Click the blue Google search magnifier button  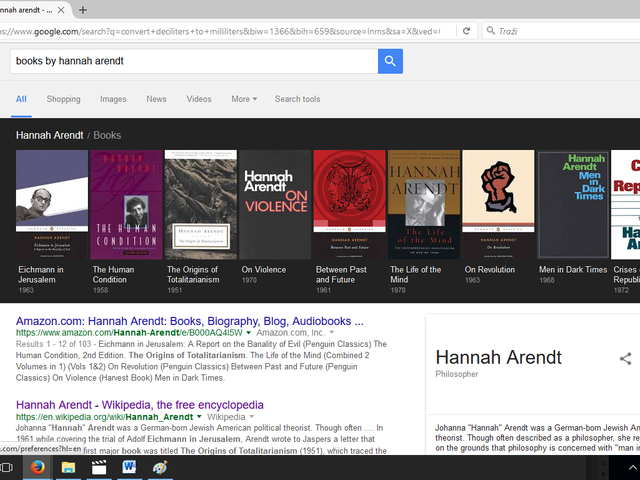(x=390, y=61)
